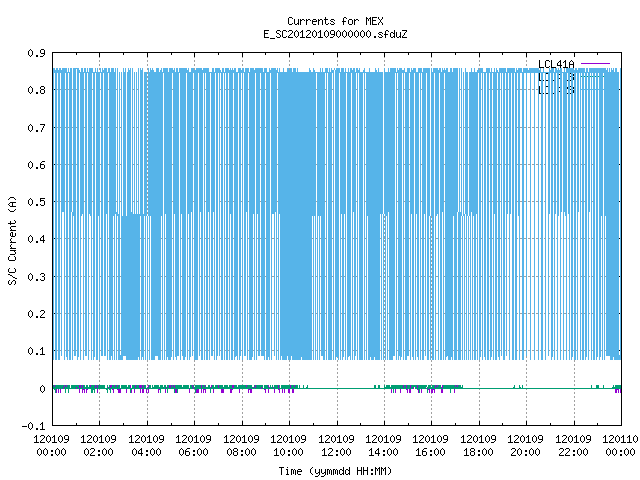Click the 'Currents for MEX' chart title

coord(335,21)
